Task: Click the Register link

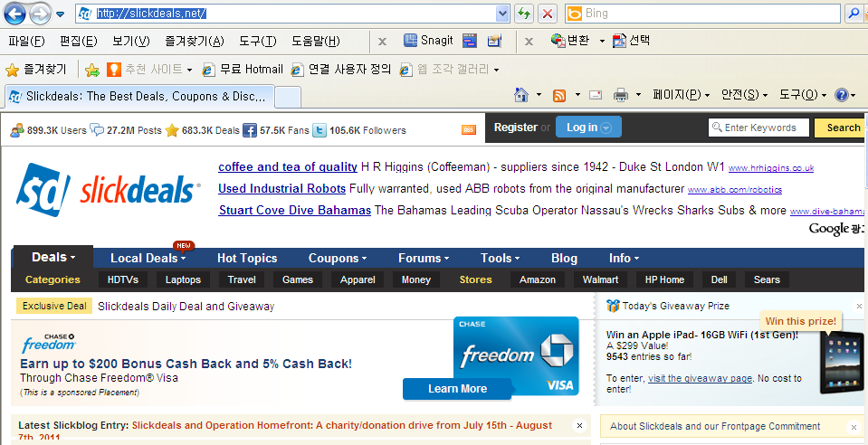Action: click(x=515, y=128)
